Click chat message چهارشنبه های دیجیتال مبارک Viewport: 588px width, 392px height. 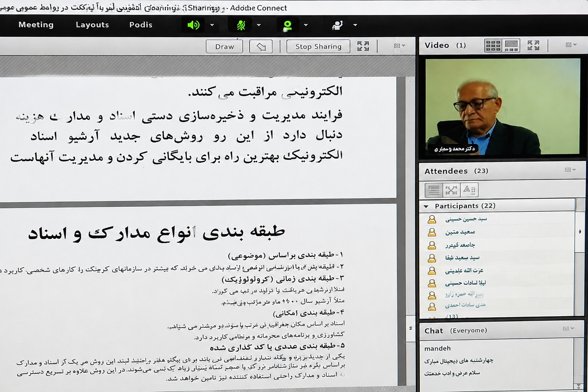coord(459,361)
